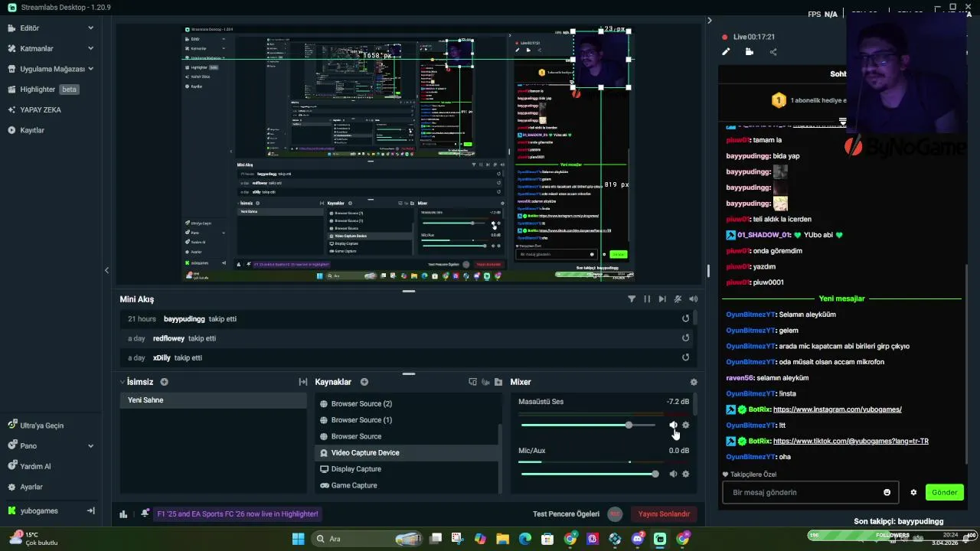The image size is (980, 551).
Task: Select plain Browser Source entry
Action: 407,436
